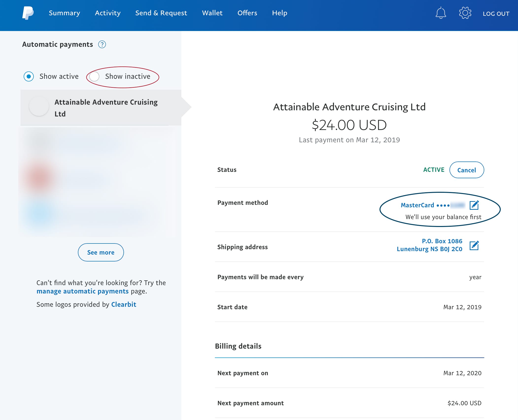The image size is (518, 420).
Task: Open the notifications bell
Action: 441,13
